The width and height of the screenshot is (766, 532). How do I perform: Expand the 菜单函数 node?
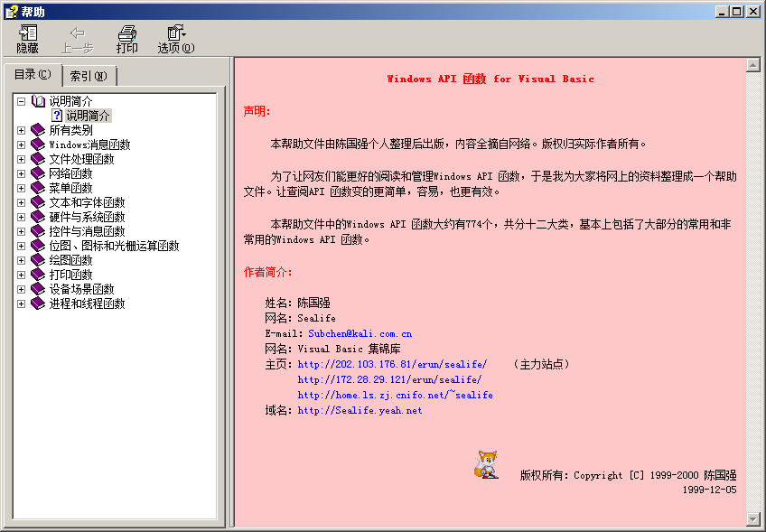tap(21, 188)
